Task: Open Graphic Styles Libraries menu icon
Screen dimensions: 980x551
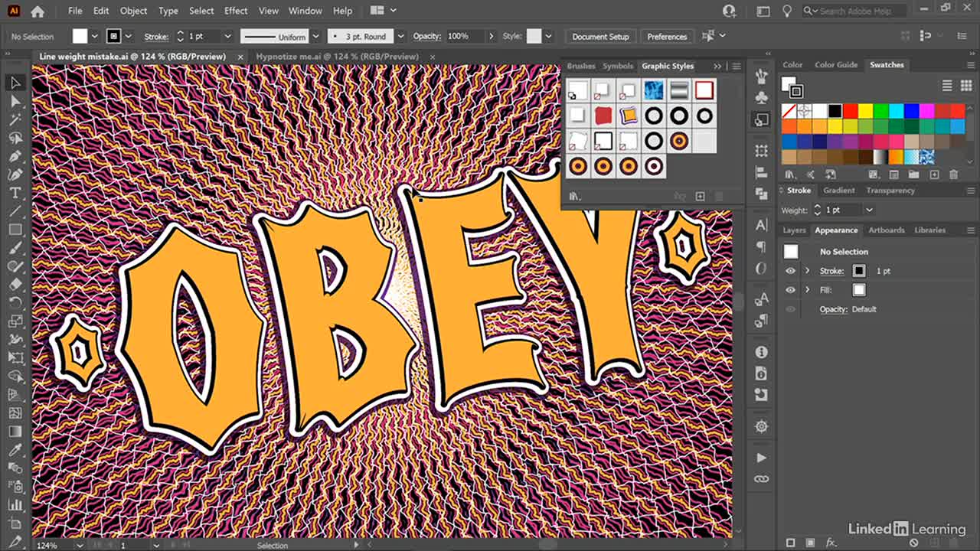Action: coord(573,197)
